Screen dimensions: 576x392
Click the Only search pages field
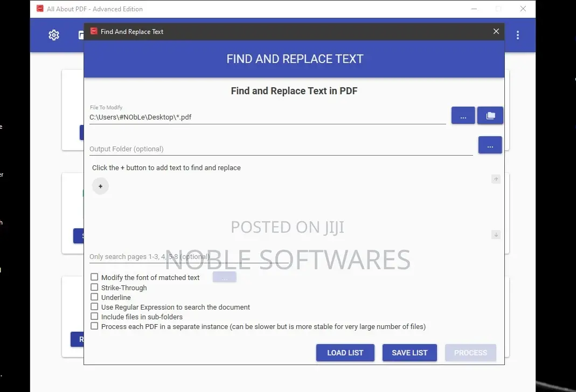pos(189,256)
